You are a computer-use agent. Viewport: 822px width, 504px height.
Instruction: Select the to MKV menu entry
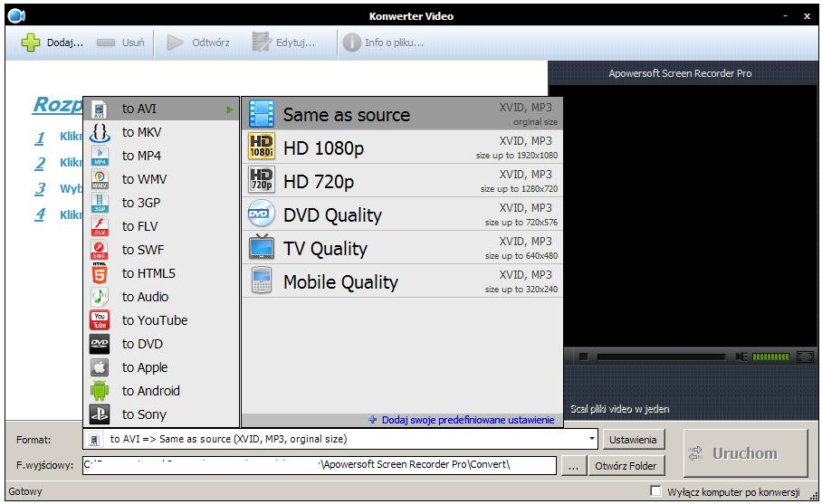tap(161, 132)
